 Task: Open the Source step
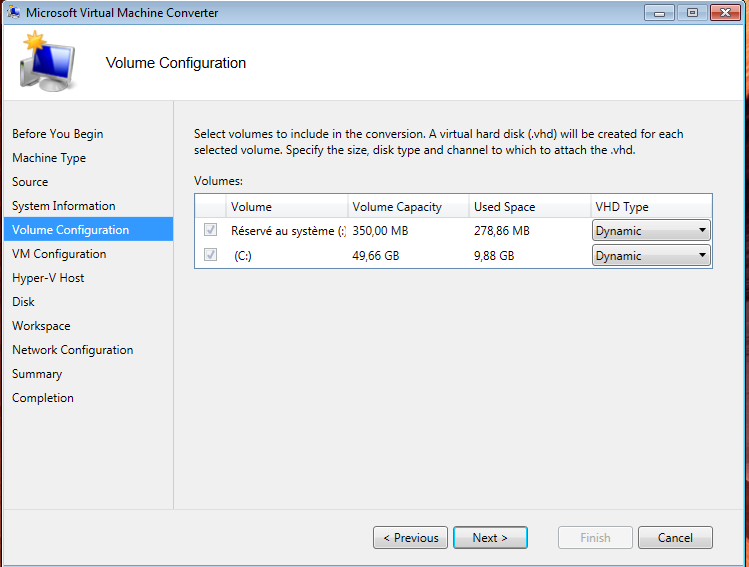pyautogui.click(x=30, y=182)
